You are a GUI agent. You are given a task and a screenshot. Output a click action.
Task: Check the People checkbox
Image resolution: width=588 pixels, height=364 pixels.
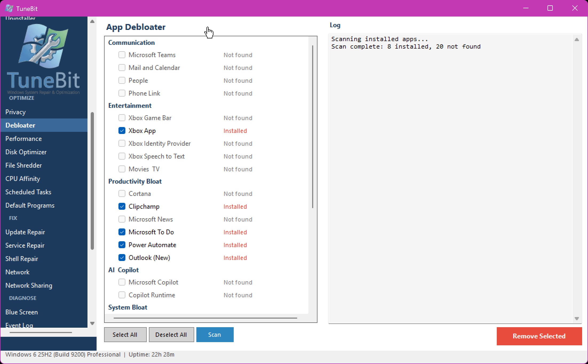click(x=122, y=80)
